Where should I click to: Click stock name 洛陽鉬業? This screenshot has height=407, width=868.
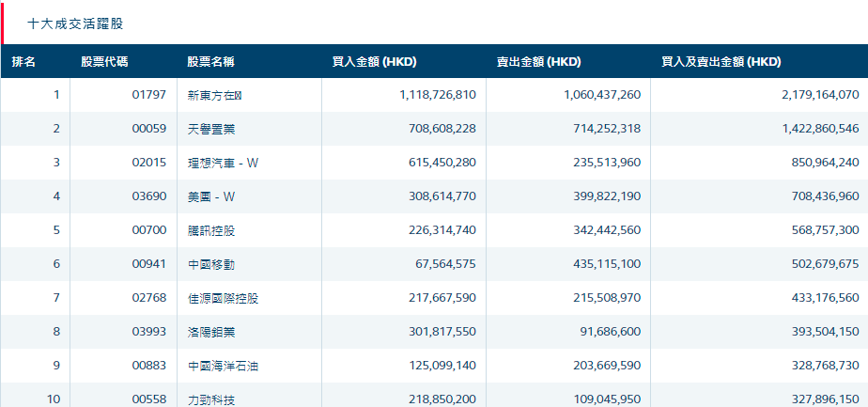(211, 332)
